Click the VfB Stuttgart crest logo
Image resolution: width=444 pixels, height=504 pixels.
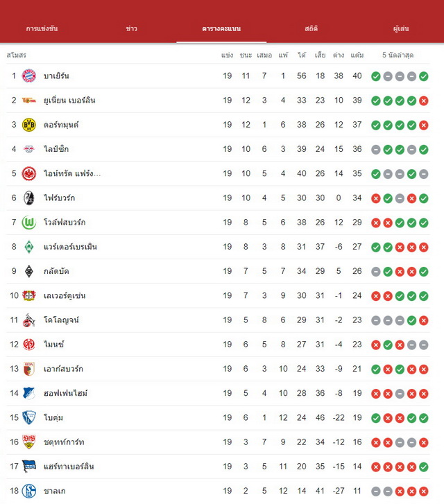click(28, 442)
